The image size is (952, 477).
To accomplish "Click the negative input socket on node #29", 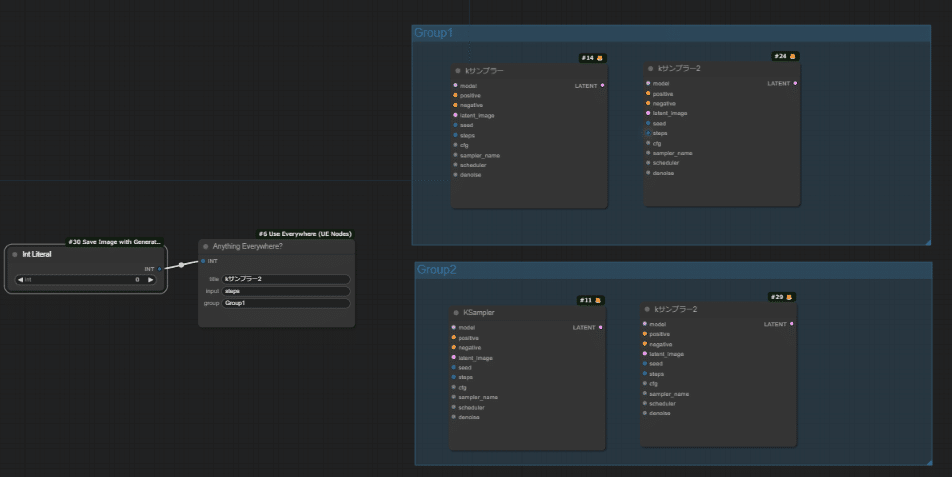I will point(645,344).
